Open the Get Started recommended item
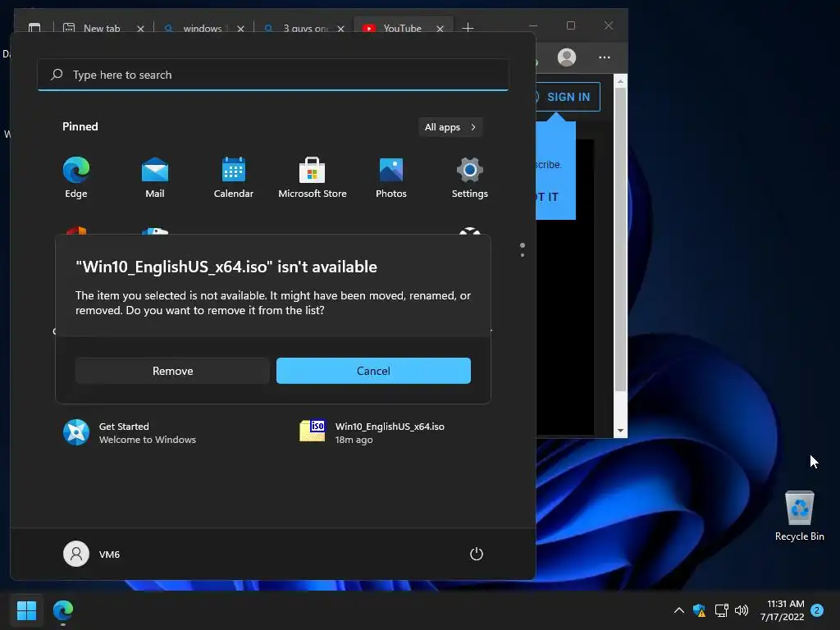The height and width of the screenshot is (630, 840). tap(130, 432)
